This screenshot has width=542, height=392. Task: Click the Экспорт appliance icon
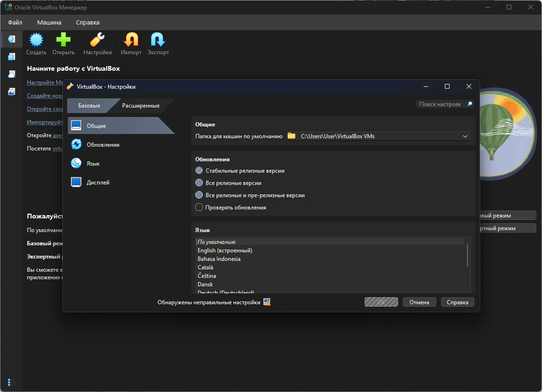pos(158,40)
